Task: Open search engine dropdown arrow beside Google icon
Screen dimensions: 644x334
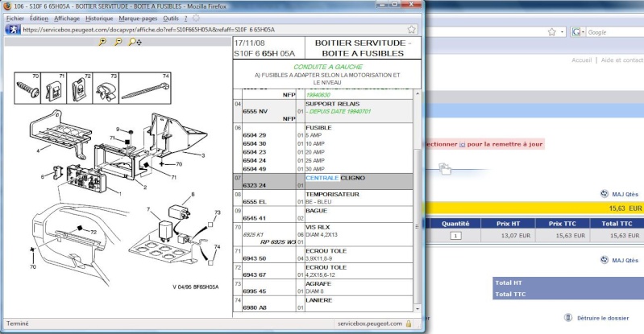Action: click(583, 32)
